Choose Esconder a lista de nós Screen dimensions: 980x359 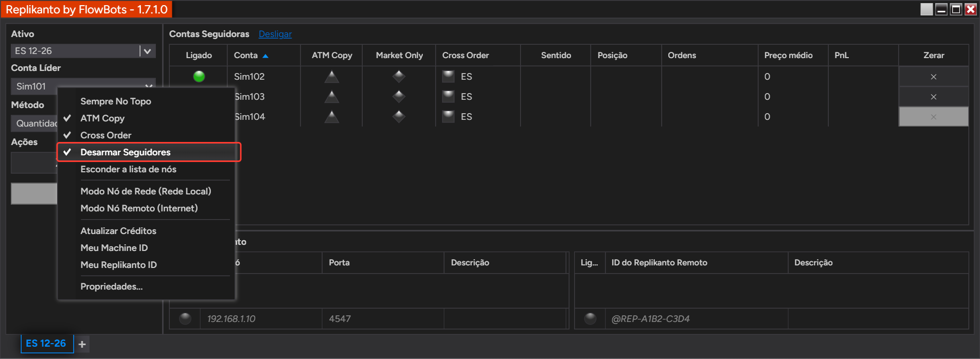point(147,169)
